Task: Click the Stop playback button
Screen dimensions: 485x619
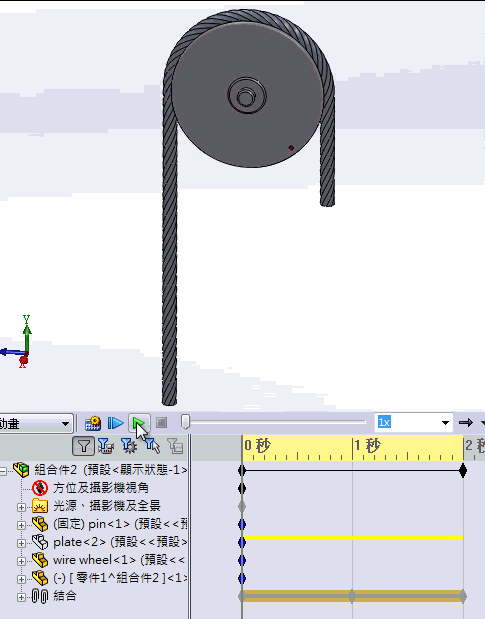Action: click(x=161, y=423)
